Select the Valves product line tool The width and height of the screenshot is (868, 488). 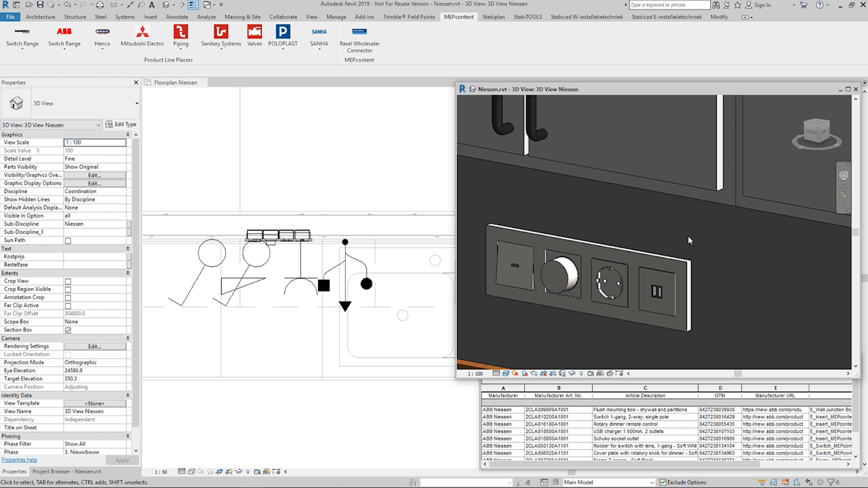(x=254, y=36)
